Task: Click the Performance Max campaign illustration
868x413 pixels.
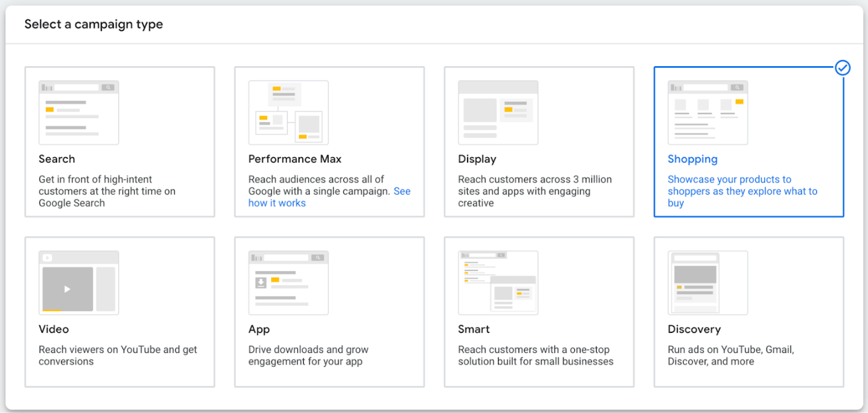Action: [x=289, y=112]
